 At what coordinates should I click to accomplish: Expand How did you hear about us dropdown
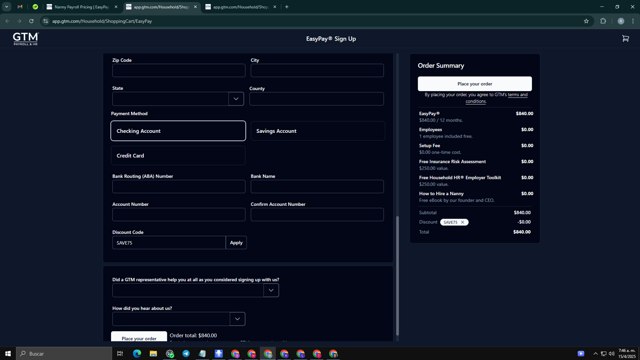pyautogui.click(x=237, y=319)
